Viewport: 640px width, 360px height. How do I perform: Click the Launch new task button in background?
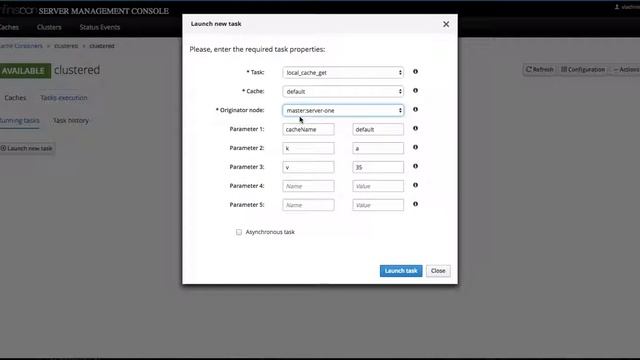[x=27, y=148]
